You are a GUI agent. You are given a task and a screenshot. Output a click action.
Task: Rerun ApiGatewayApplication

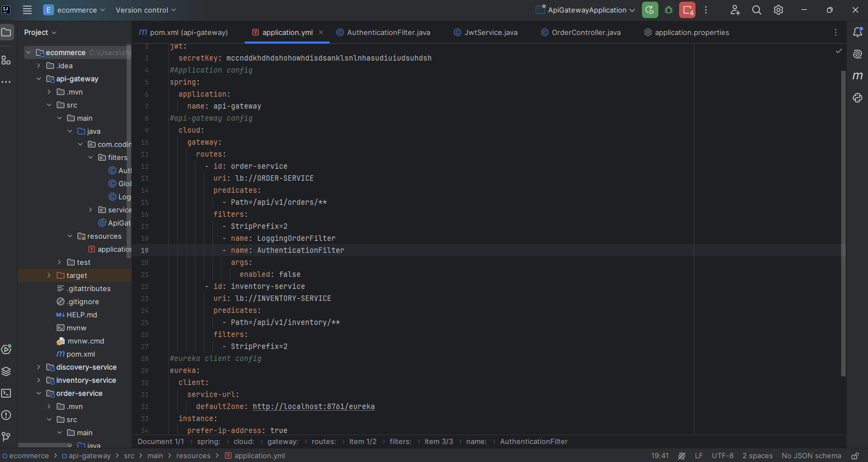pos(650,10)
